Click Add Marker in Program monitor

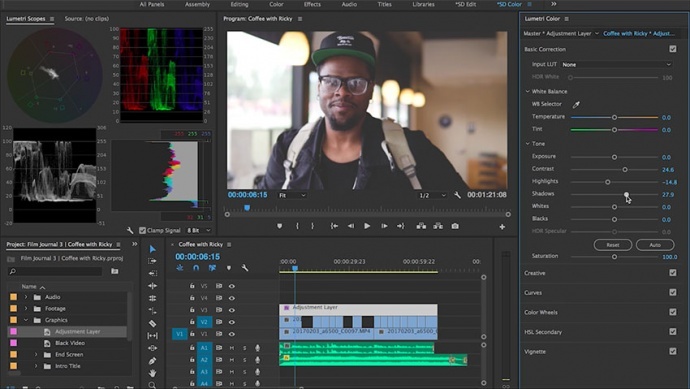point(279,226)
